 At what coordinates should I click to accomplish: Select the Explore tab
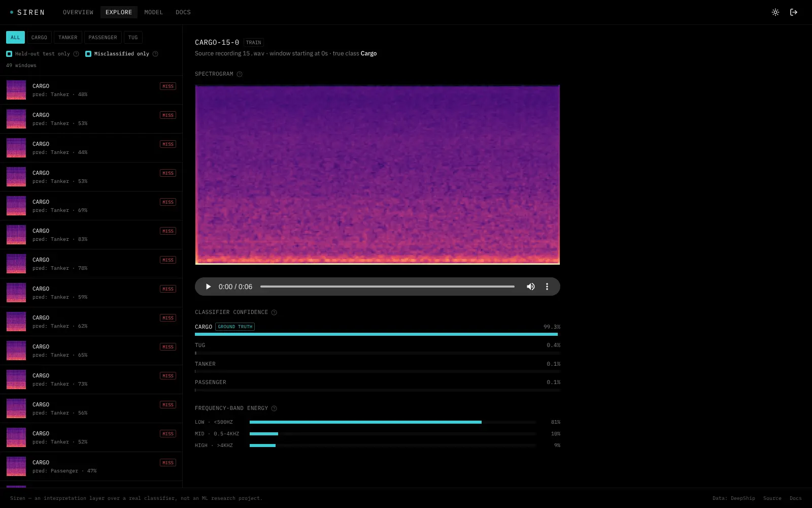[119, 12]
